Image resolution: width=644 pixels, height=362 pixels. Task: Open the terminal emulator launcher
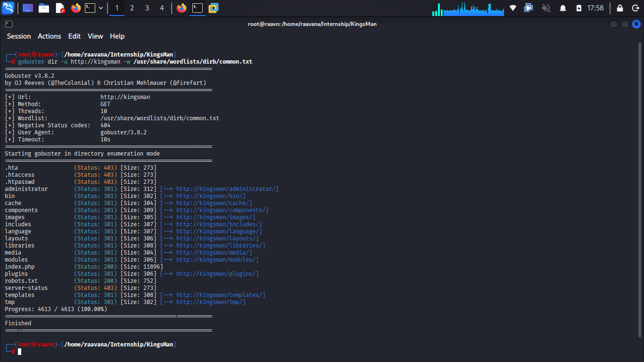click(90, 8)
